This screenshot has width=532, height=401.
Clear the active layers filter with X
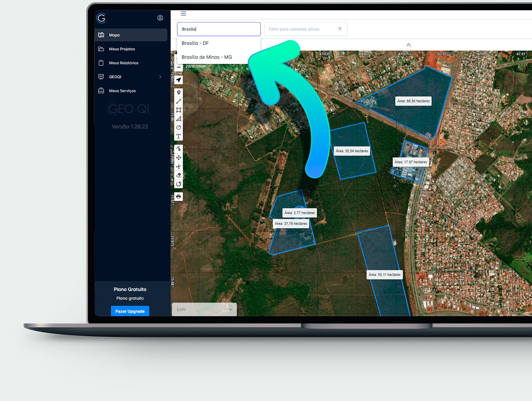point(340,29)
